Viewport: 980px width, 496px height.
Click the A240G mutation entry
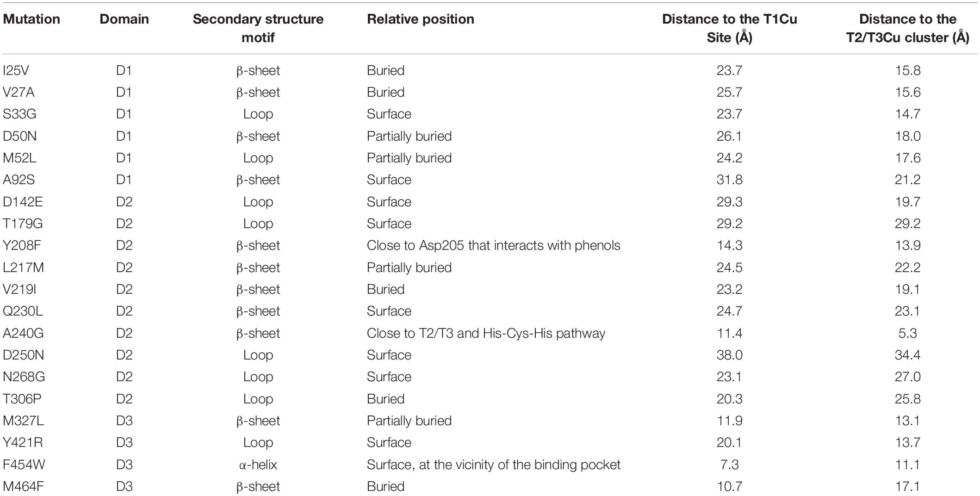pos(23,333)
